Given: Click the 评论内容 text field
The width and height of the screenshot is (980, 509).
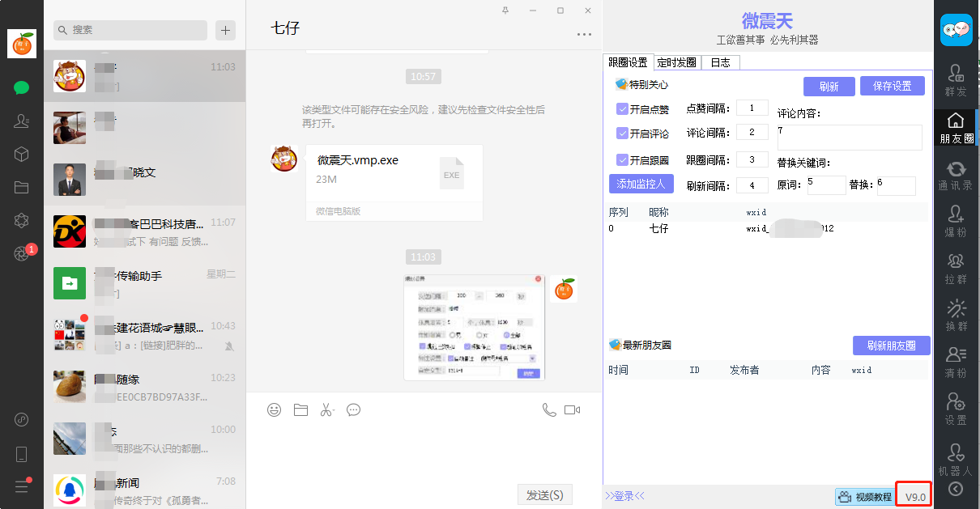Looking at the screenshot, I should click(x=849, y=138).
